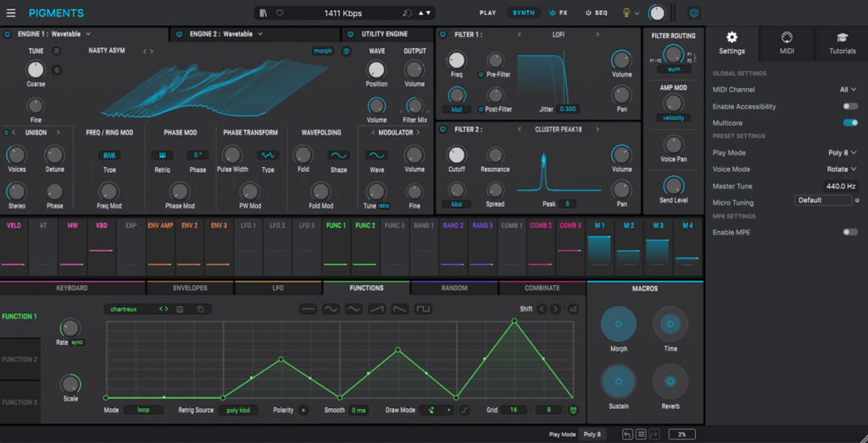Toggle the Enable MPE switch
This screenshot has height=443, width=868.
coord(850,232)
